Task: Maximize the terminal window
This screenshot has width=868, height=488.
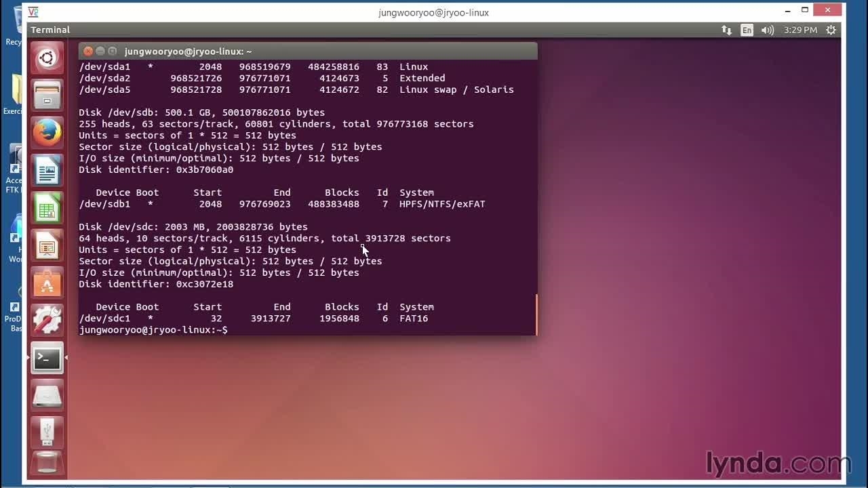Action: (x=113, y=52)
